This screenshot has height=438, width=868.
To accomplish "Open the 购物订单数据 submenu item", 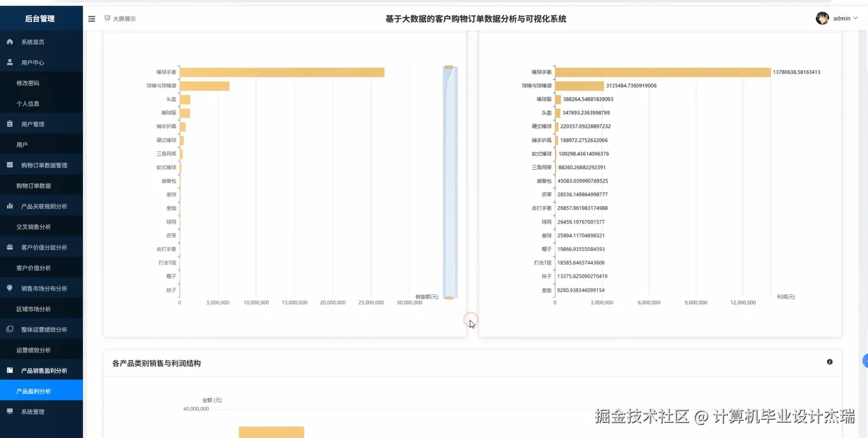I will [41, 186].
